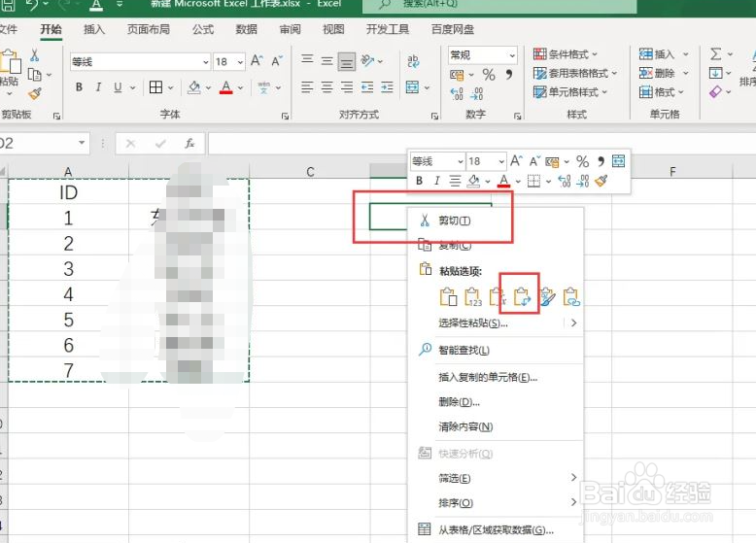Toggle Italic on the mini toolbar
This screenshot has width=756, height=543.
[437, 181]
